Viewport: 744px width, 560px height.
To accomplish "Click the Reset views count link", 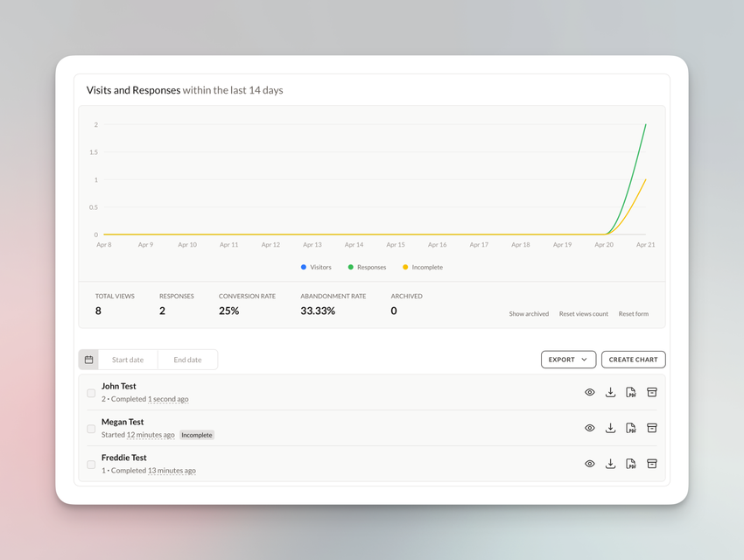I will 583,313.
